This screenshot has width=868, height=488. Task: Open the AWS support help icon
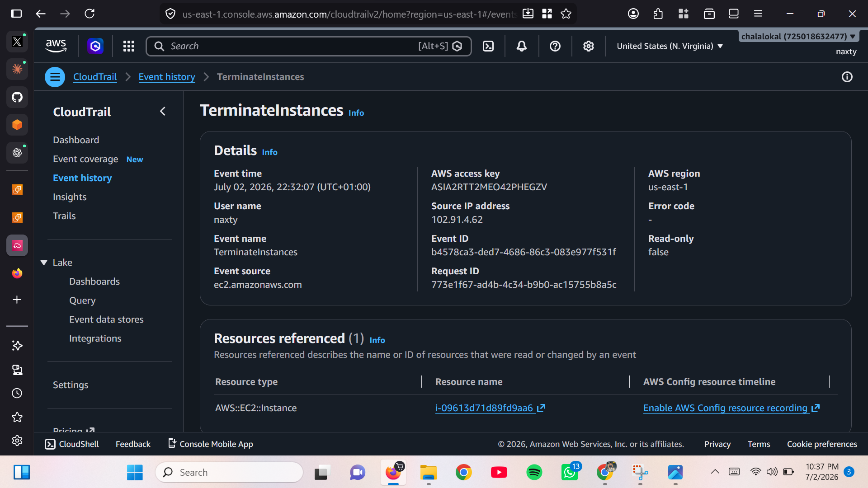[x=555, y=46]
